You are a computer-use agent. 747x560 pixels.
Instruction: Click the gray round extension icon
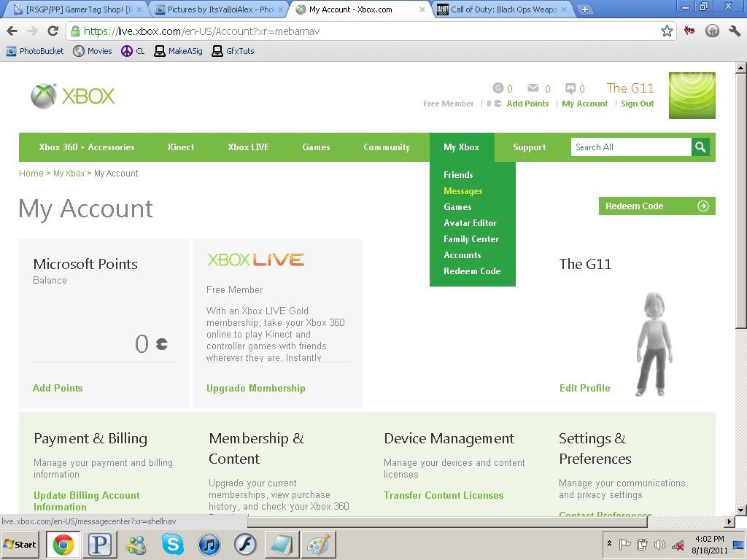tap(712, 31)
